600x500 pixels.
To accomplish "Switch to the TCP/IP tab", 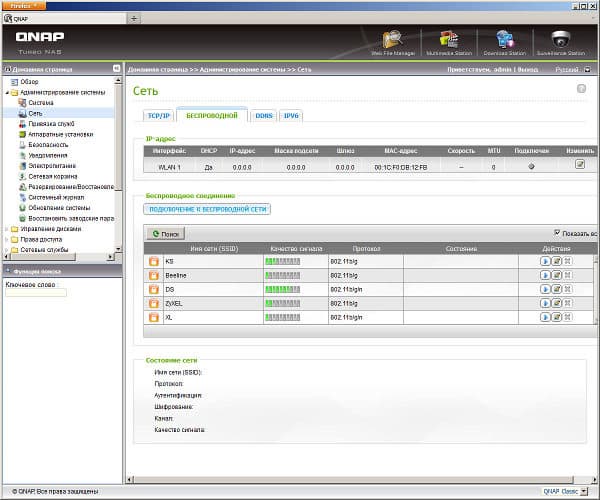I will point(158,116).
